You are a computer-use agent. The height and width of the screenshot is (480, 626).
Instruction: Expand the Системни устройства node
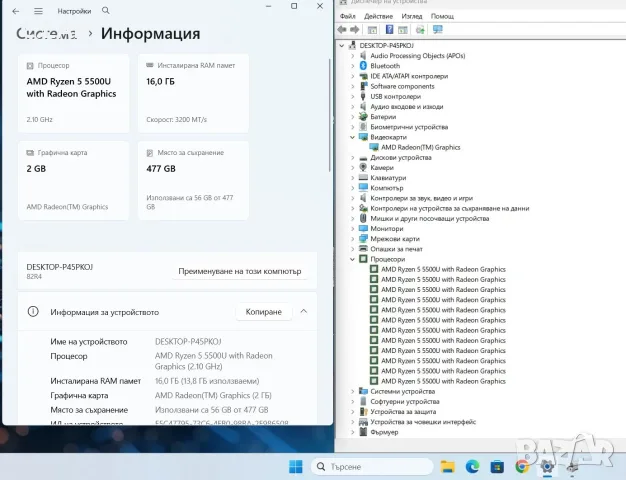pos(353,391)
